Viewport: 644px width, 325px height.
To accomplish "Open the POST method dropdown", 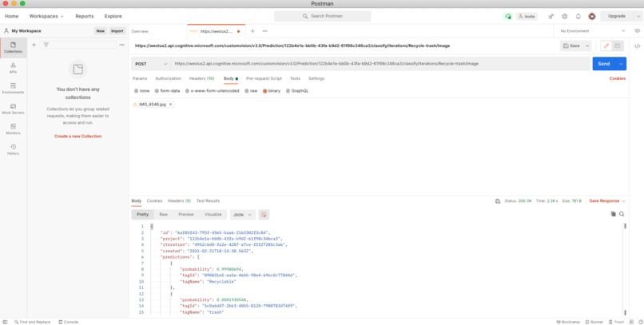I will tap(150, 64).
